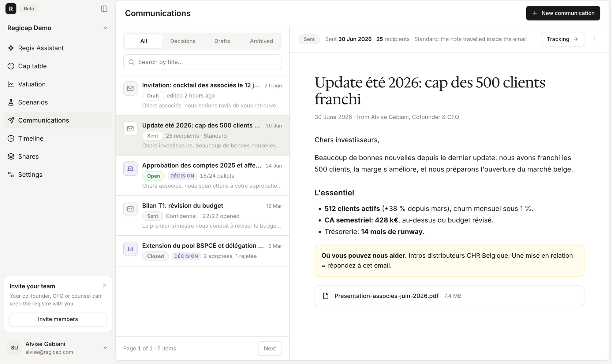Click the Valuation chart icon
The image size is (612, 364).
click(11, 84)
